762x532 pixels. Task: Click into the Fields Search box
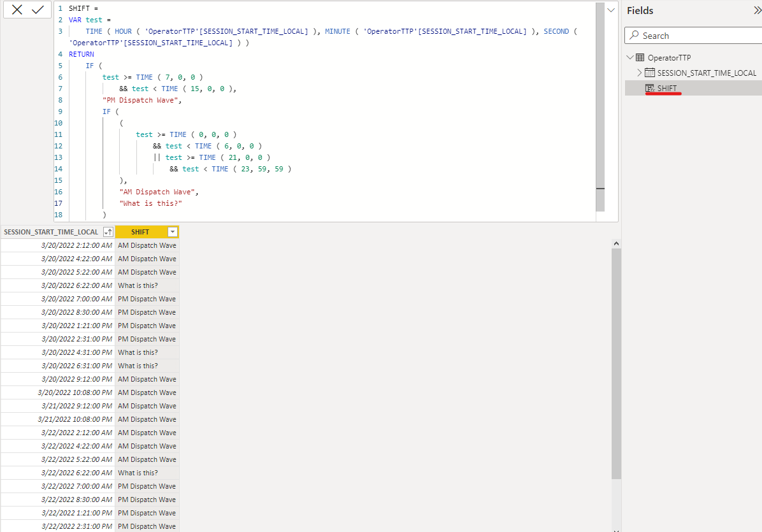click(693, 36)
